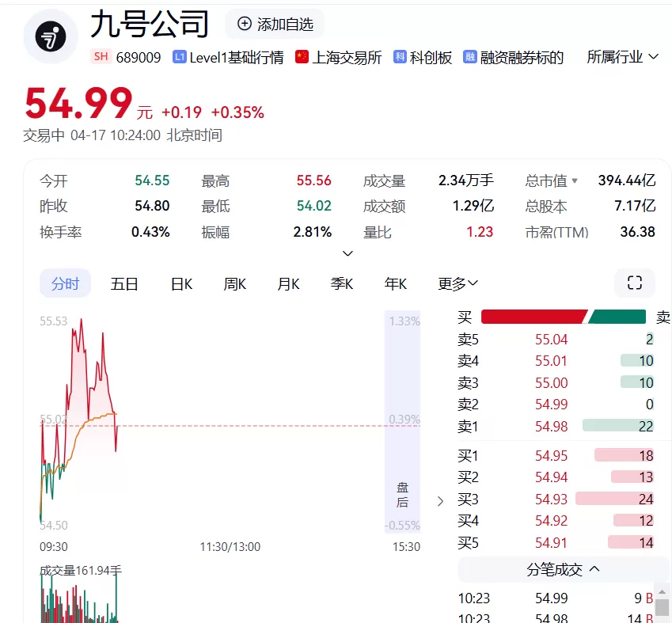Click the 最低 value 54.02

tap(313, 206)
